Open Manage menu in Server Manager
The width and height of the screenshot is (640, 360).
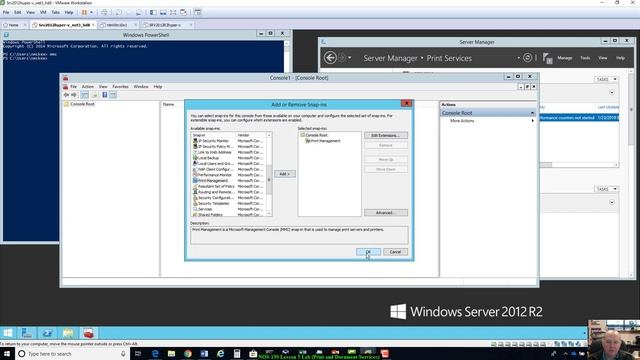coord(564,58)
